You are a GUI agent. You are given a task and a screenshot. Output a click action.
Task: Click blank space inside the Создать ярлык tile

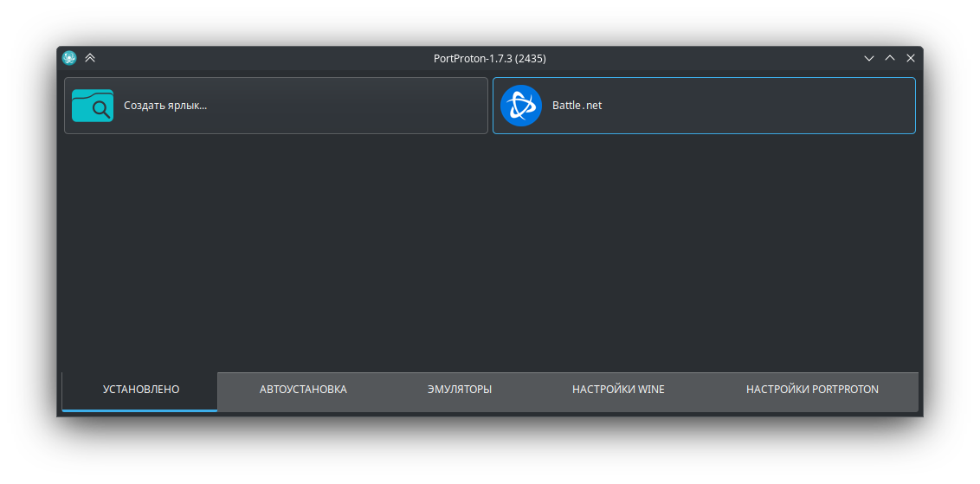pos(346,106)
